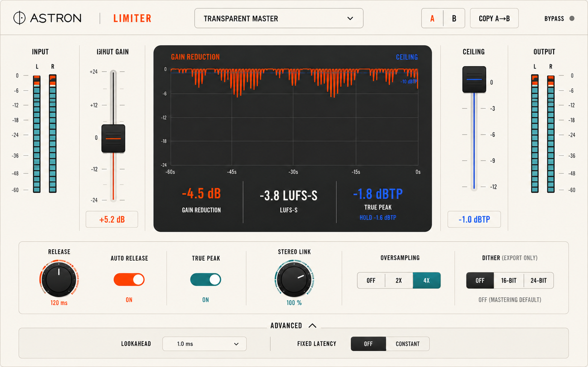The width and height of the screenshot is (588, 367).
Task: Turn off the Auto Release switch
Action: tap(129, 280)
